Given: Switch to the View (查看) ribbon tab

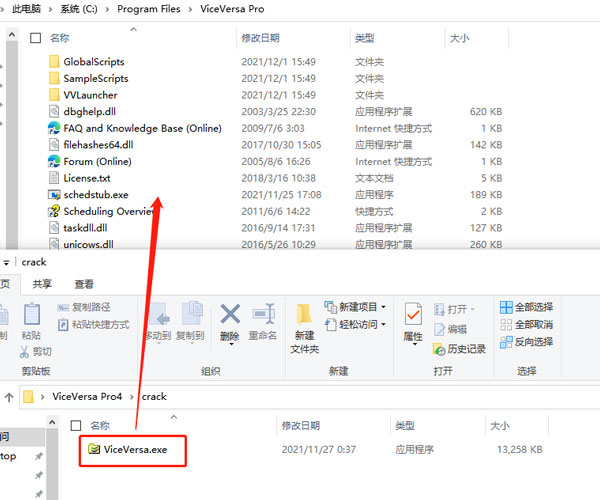Looking at the screenshot, I should [85, 284].
